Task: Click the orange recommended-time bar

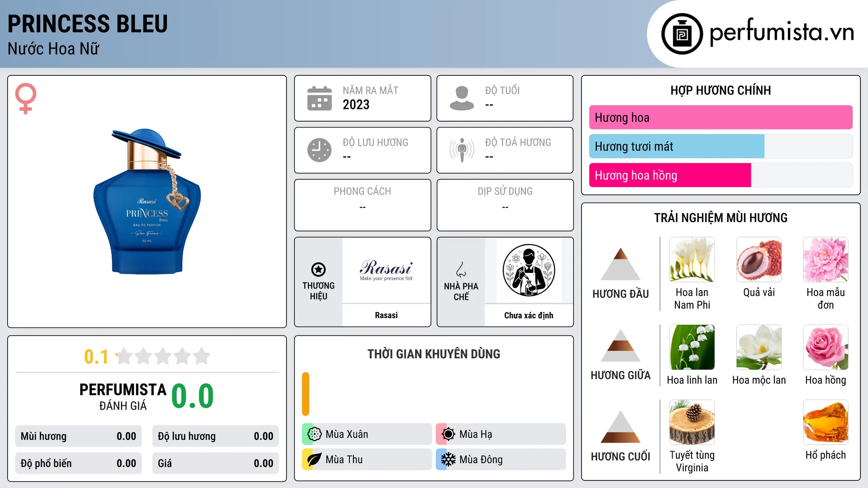Action: 306,394
